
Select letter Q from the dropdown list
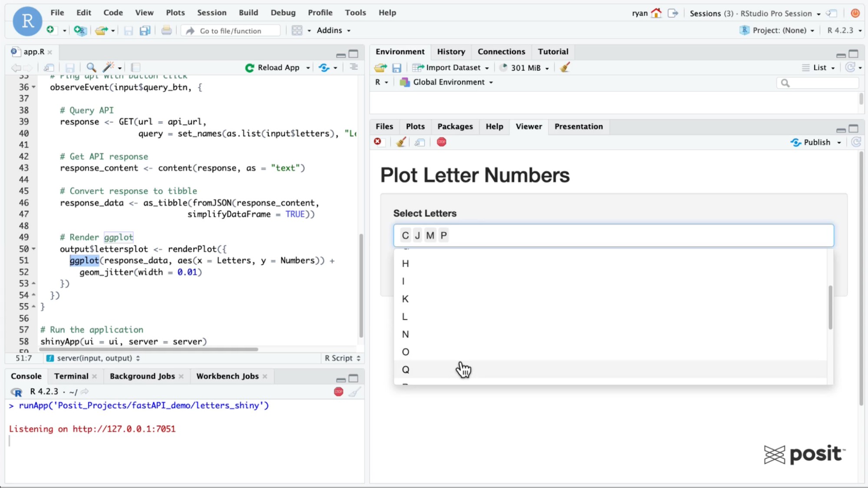406,370
